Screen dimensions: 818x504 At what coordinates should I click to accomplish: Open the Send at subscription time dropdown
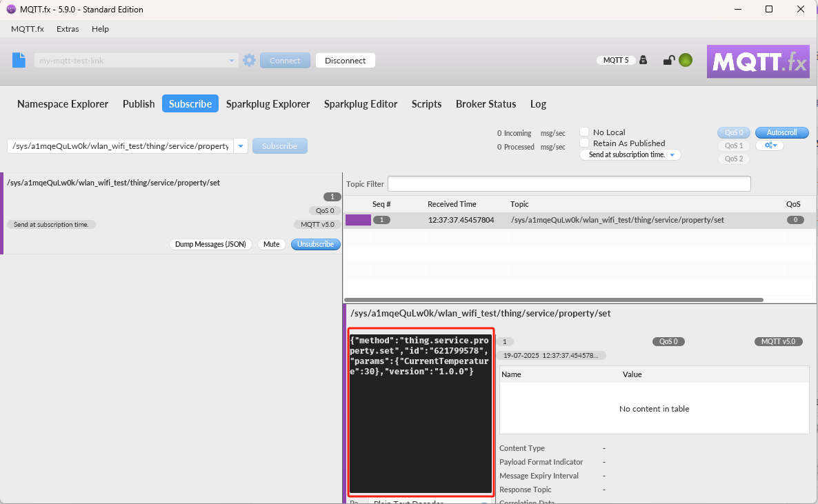coord(630,154)
